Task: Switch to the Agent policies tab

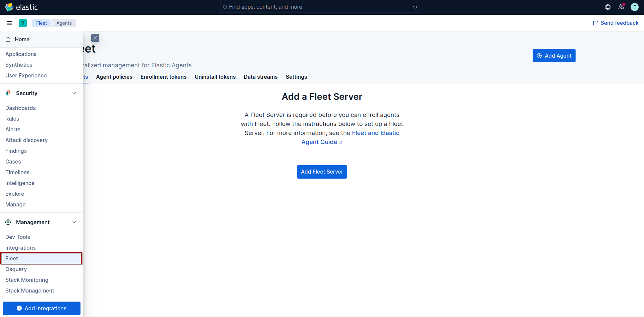Action: click(114, 77)
